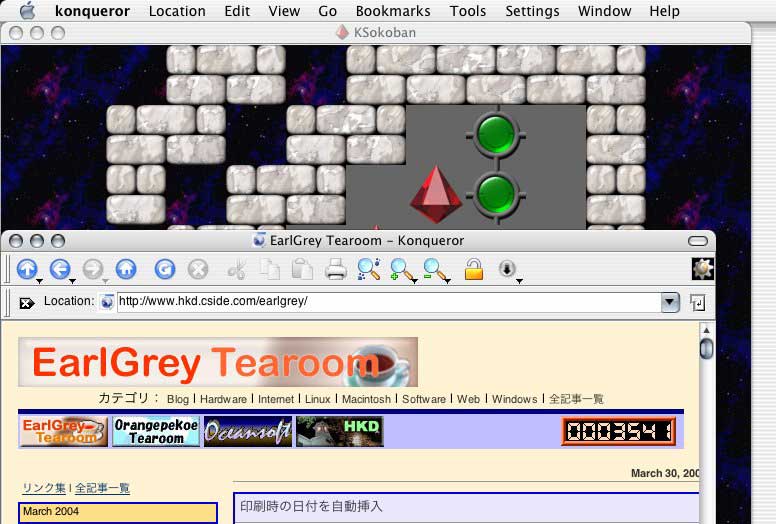
Task: Click the scrollbar up arrow
Action: (x=707, y=330)
